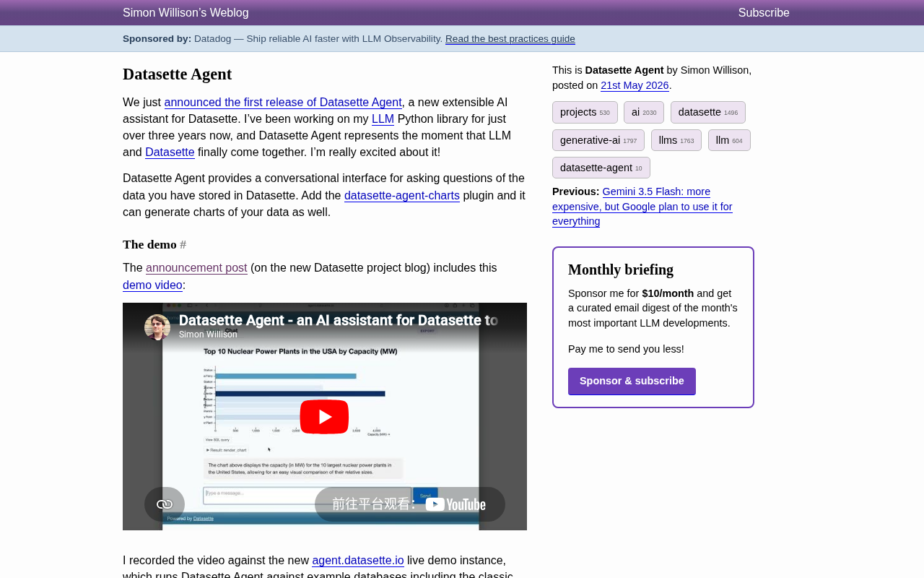Jump to The demo section anchor hash
Image resolution: width=924 pixels, height=578 pixels.
tap(183, 245)
